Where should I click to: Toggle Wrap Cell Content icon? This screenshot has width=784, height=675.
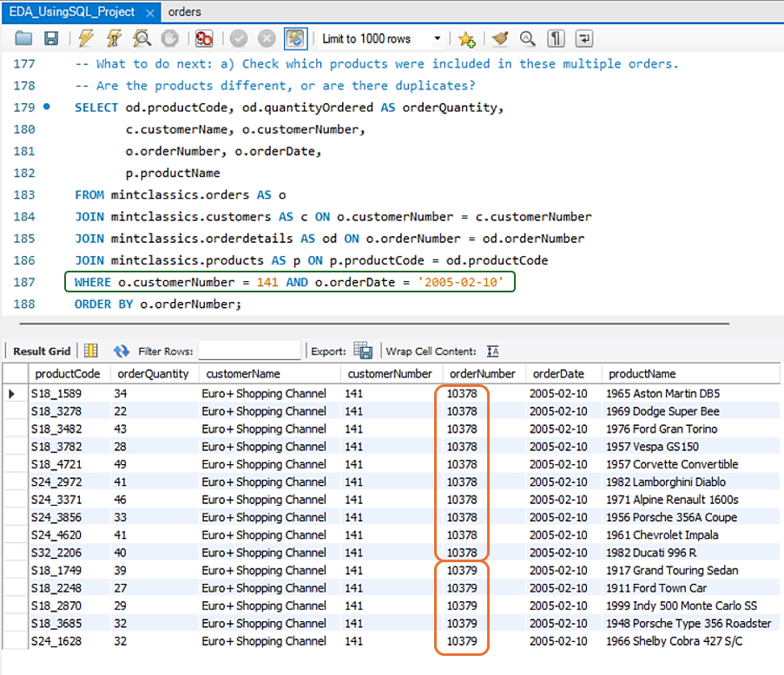[493, 351]
